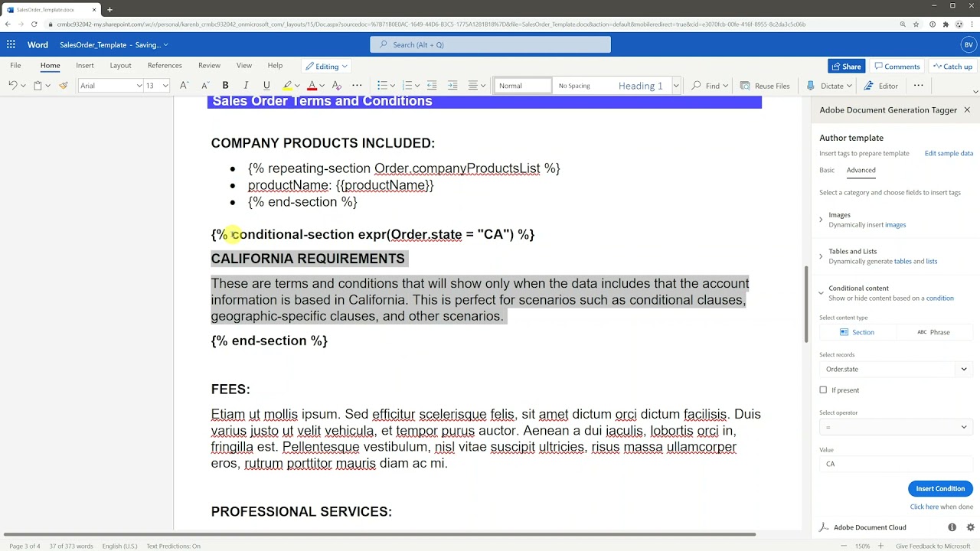Open the Editor pane
The width and height of the screenshot is (980, 551).
(881, 86)
